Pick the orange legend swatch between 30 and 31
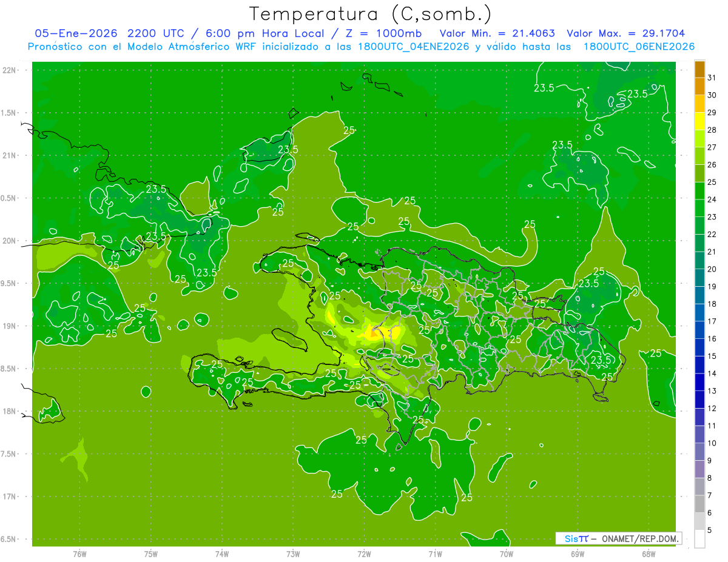 click(699, 86)
